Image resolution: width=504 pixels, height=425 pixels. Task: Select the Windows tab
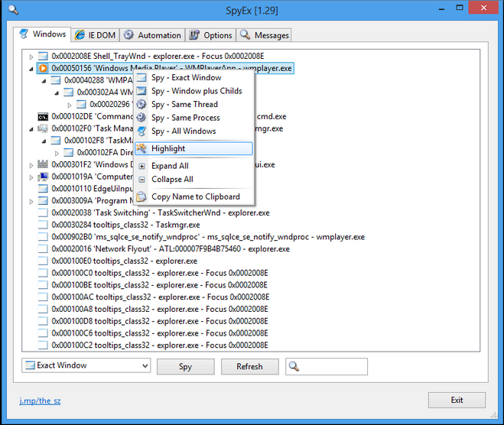[x=42, y=34]
